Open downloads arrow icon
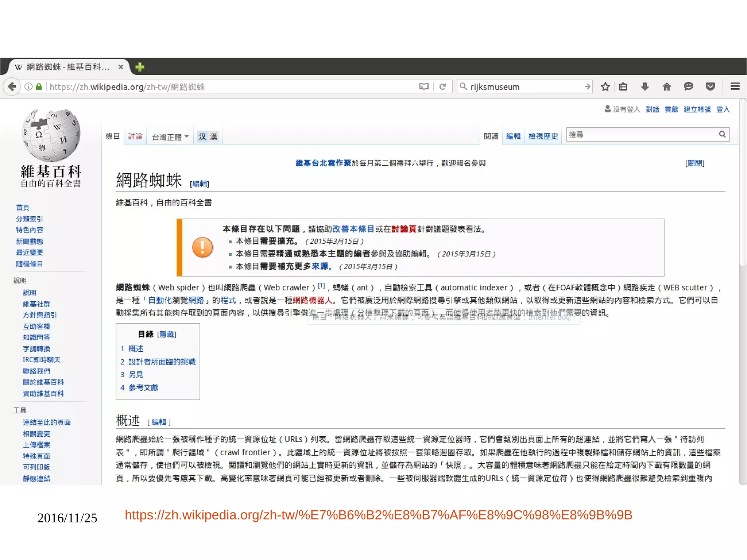747x560 pixels. point(645,87)
